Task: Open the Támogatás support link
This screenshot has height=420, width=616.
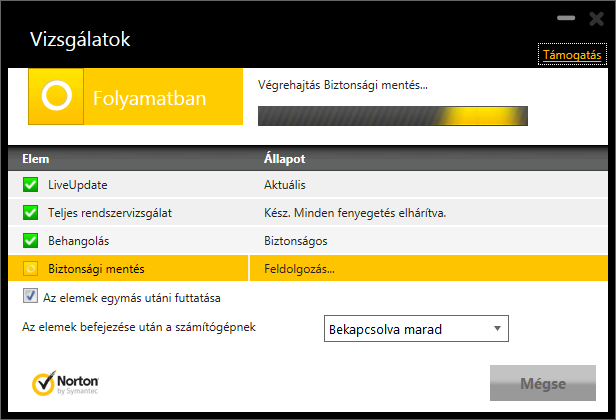Action: point(571,55)
